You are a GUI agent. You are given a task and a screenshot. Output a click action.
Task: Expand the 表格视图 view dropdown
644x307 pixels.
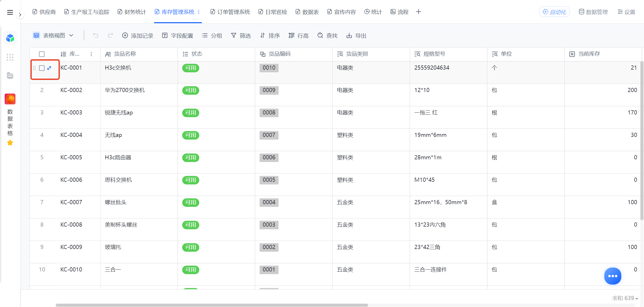coord(54,35)
